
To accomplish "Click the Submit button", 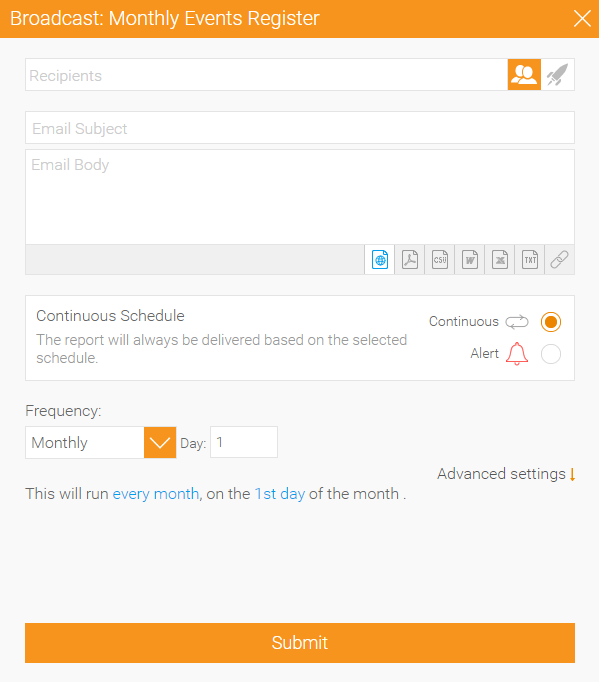I will click(x=300, y=643).
